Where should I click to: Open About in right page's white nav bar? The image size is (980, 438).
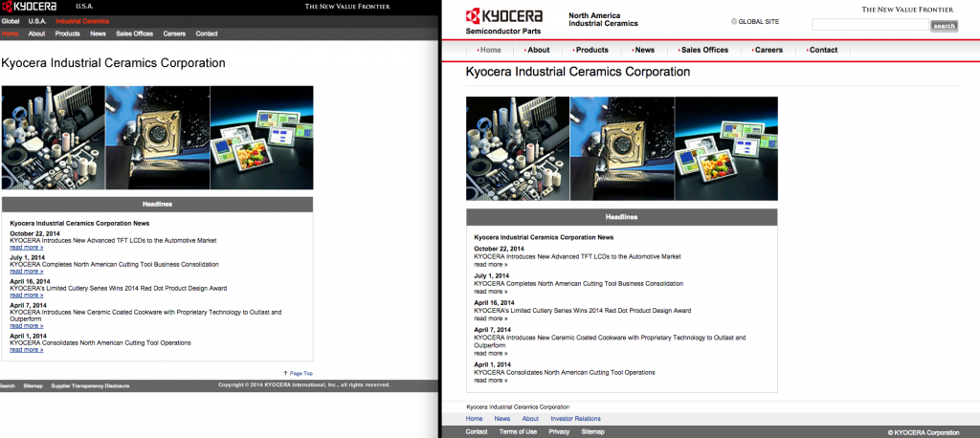tap(538, 50)
